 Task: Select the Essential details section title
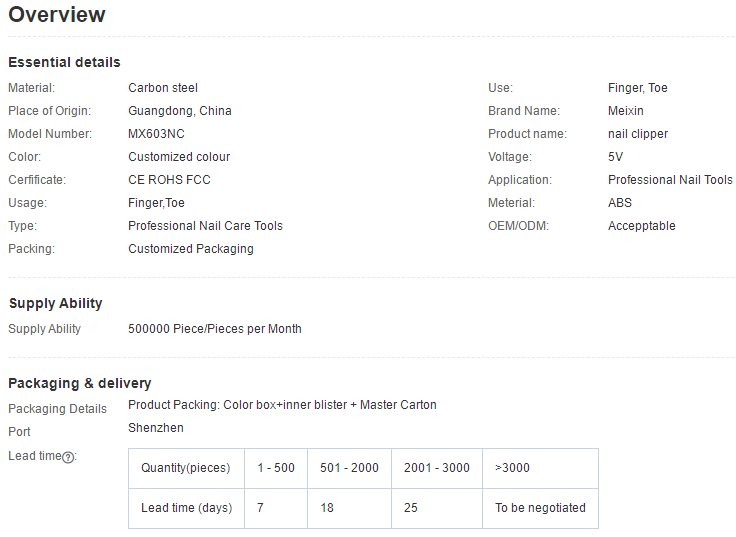pos(64,63)
